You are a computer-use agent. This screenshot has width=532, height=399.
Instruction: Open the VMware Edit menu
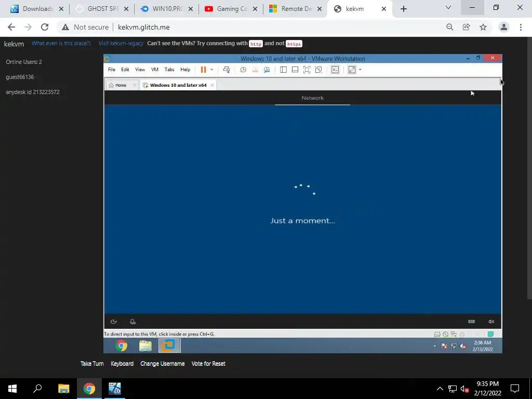125,70
